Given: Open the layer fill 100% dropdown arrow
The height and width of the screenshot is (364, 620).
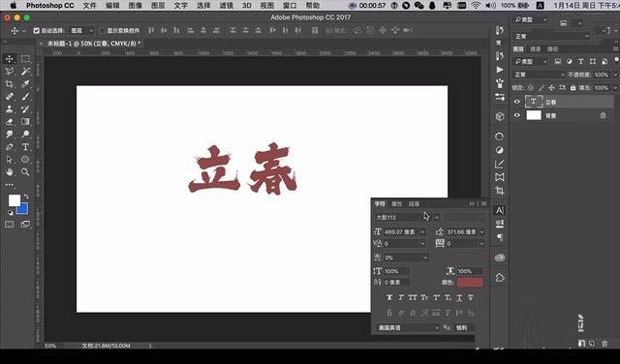Looking at the screenshot, I should tap(615, 88).
